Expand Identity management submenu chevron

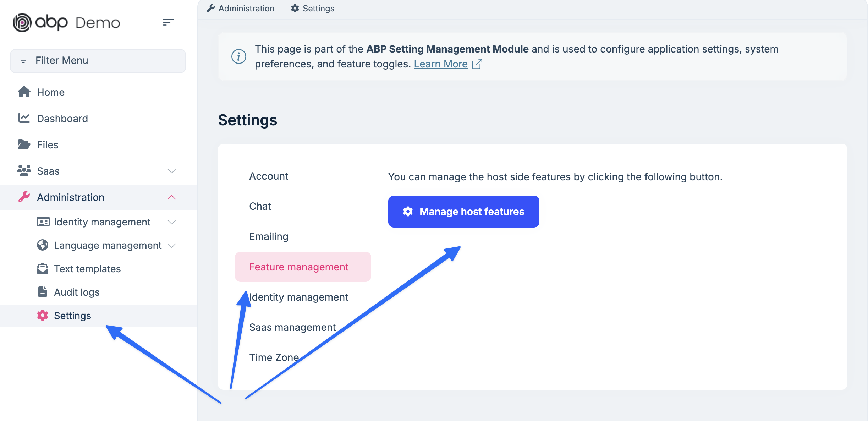[x=172, y=222]
